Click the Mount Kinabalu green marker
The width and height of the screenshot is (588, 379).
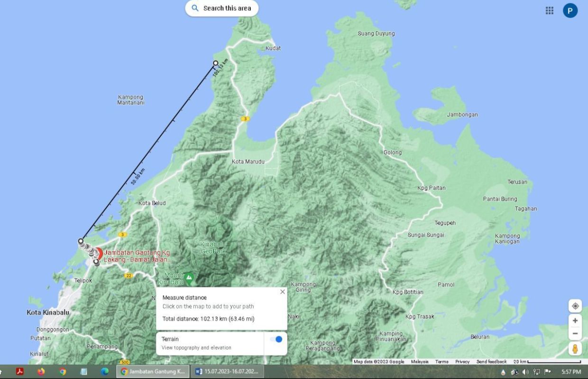(x=189, y=277)
